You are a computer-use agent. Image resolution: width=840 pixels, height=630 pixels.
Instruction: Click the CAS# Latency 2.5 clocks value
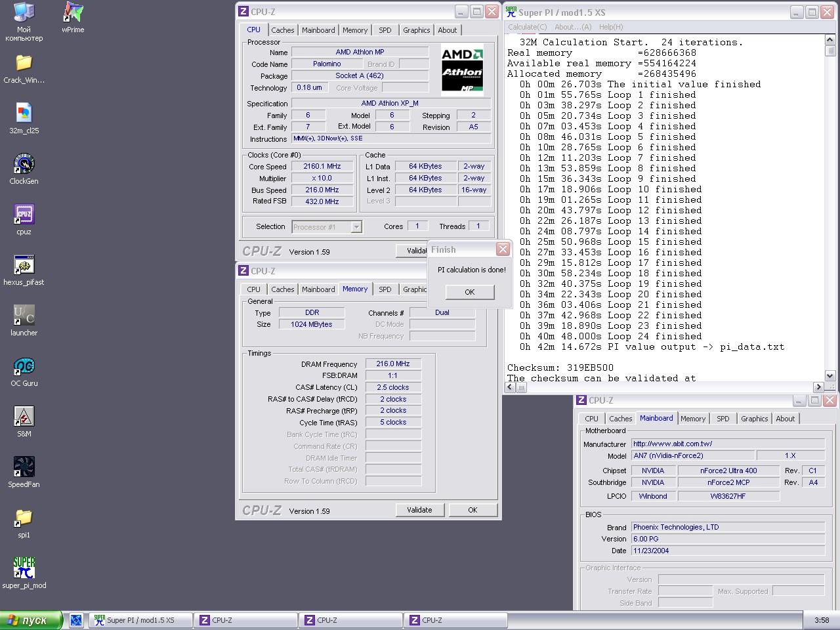click(392, 387)
